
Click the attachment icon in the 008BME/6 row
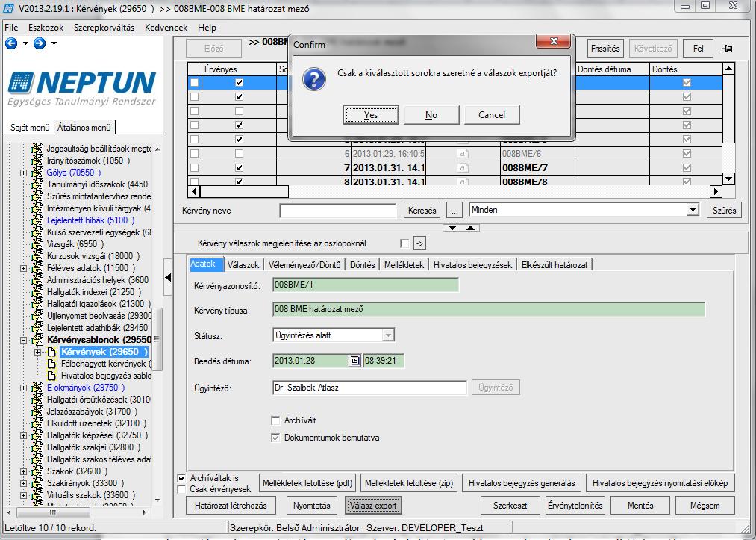point(463,154)
